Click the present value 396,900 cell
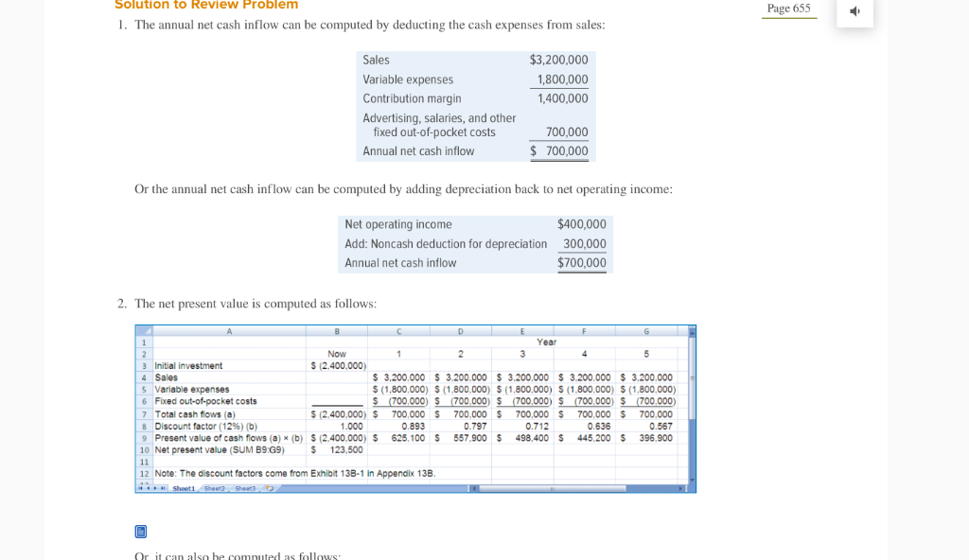The height and width of the screenshot is (560, 969). coord(656,438)
